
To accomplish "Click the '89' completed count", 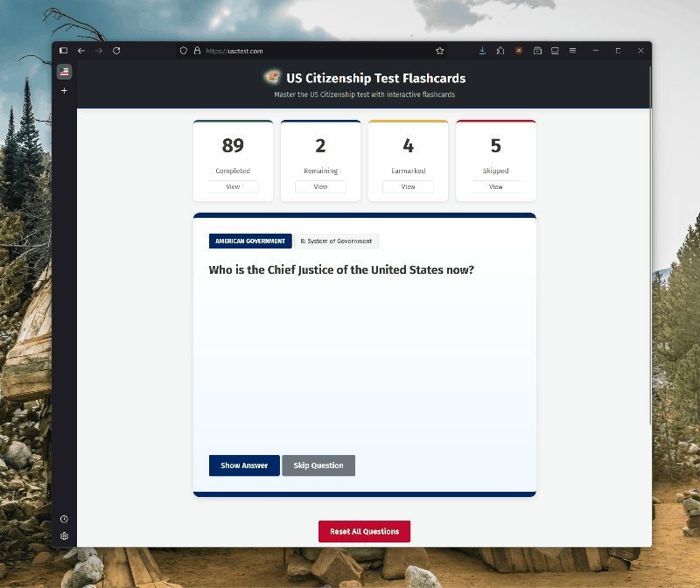I will click(x=233, y=145).
